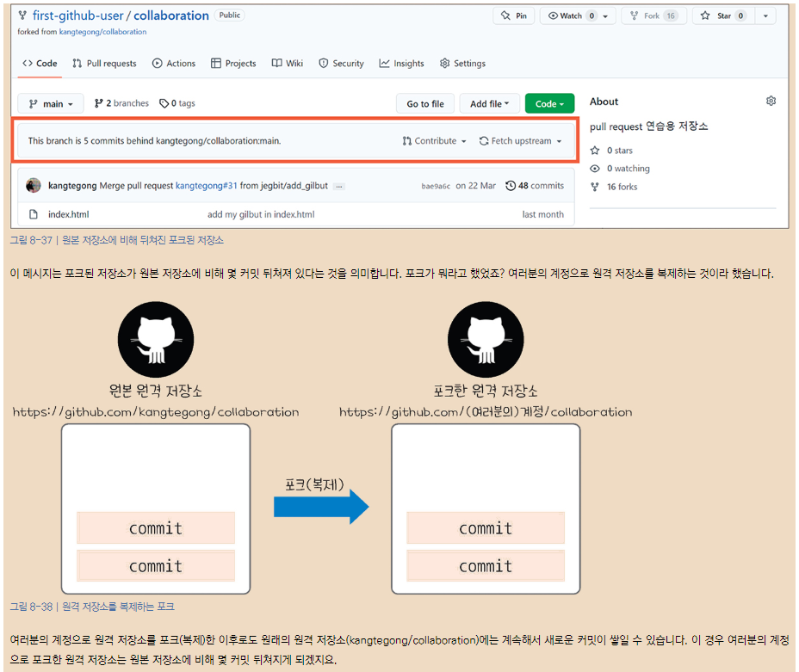Viewport: 799px width, 672px height.
Task: Go to the Wiki tab
Action: click(288, 63)
